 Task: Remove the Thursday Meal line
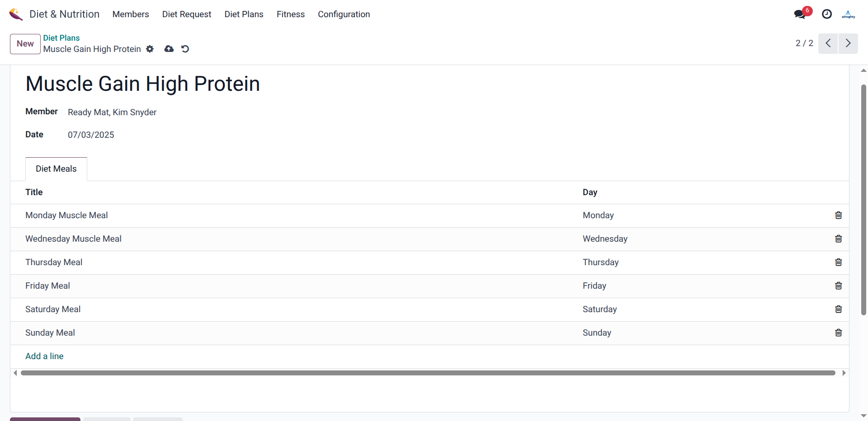coord(838,262)
